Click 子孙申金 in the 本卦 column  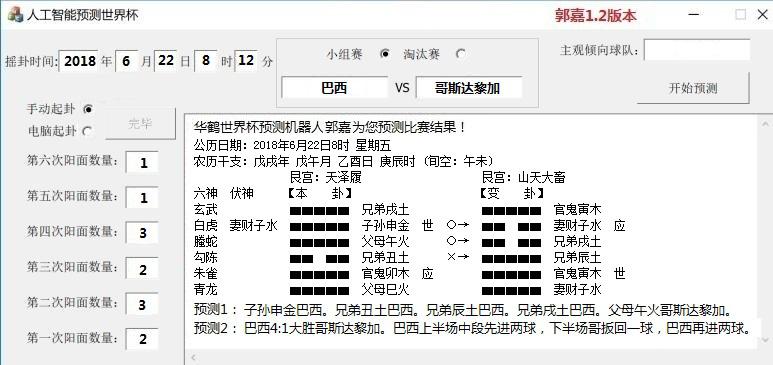(386, 225)
